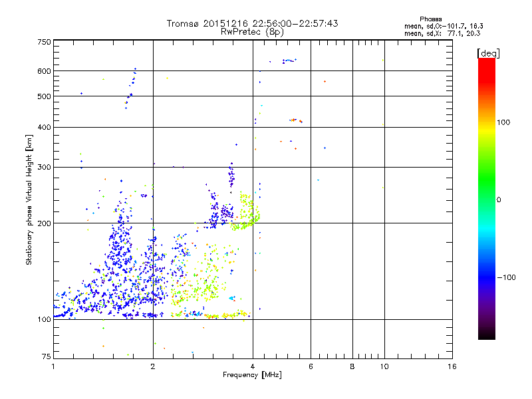Click the x-axis '8' tick label
The image size is (532, 399).
352,366
